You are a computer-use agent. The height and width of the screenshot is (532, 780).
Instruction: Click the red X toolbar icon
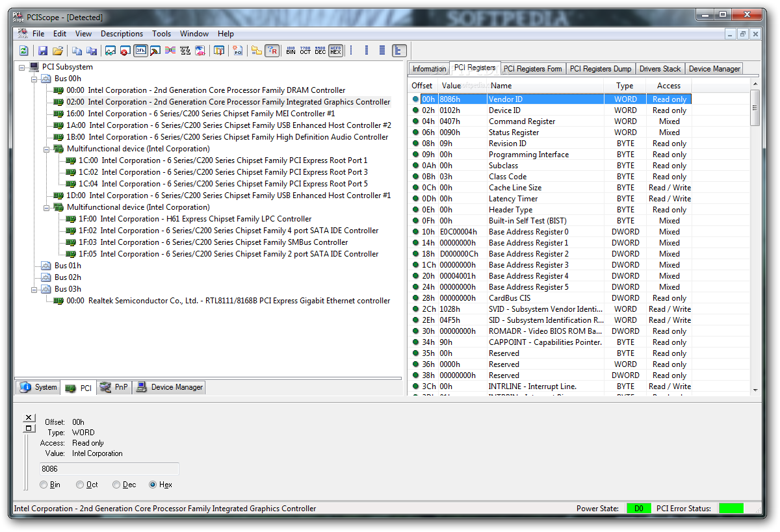(x=125, y=50)
